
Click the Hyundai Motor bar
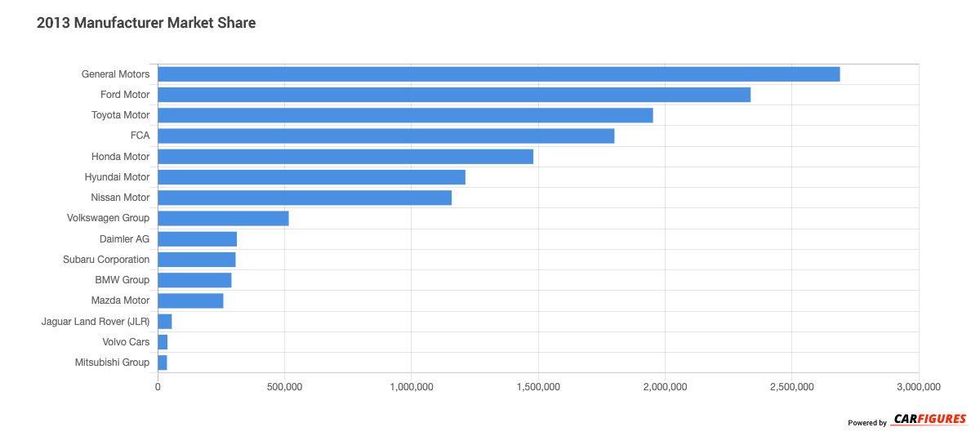pos(311,177)
